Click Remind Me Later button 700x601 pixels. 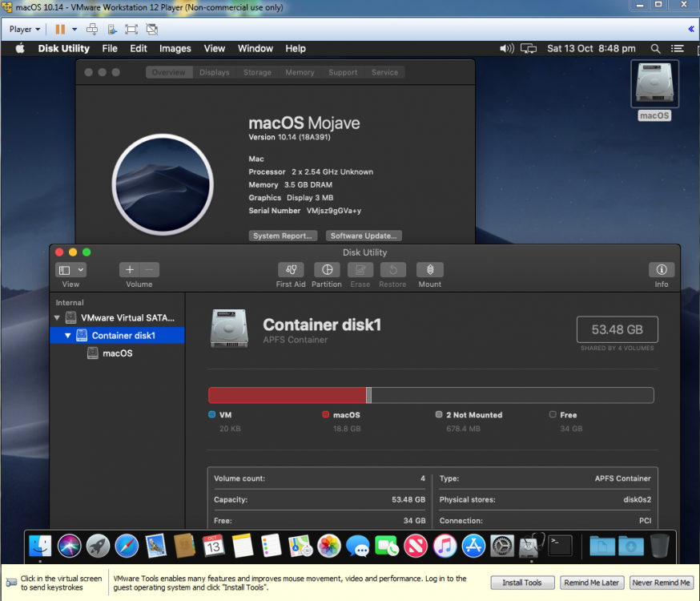pos(591,583)
